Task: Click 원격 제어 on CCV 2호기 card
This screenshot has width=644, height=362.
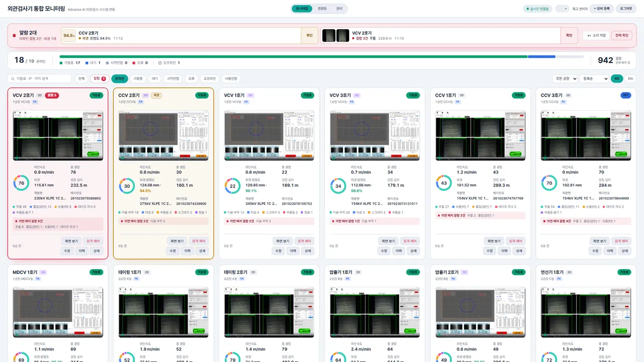Action: tap(199, 241)
